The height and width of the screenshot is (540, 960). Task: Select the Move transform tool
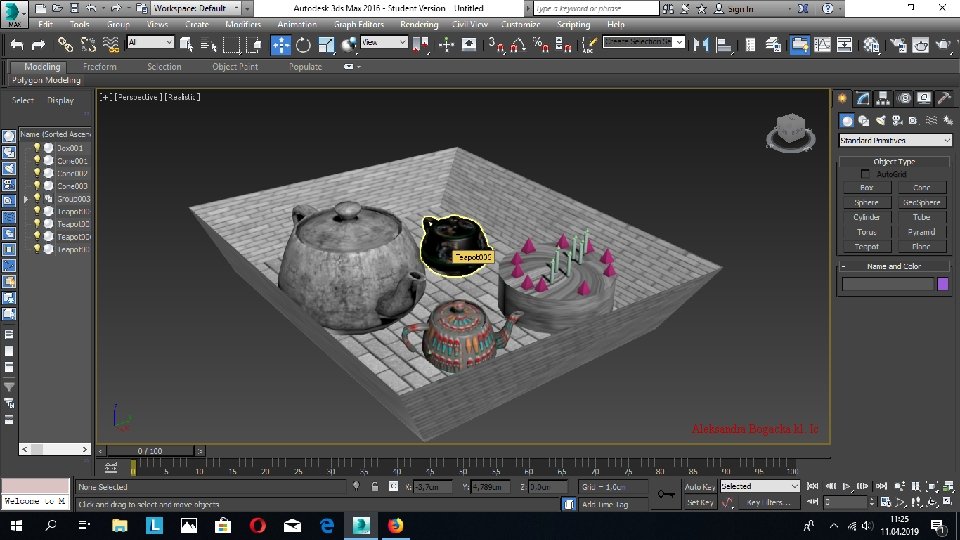coord(281,44)
